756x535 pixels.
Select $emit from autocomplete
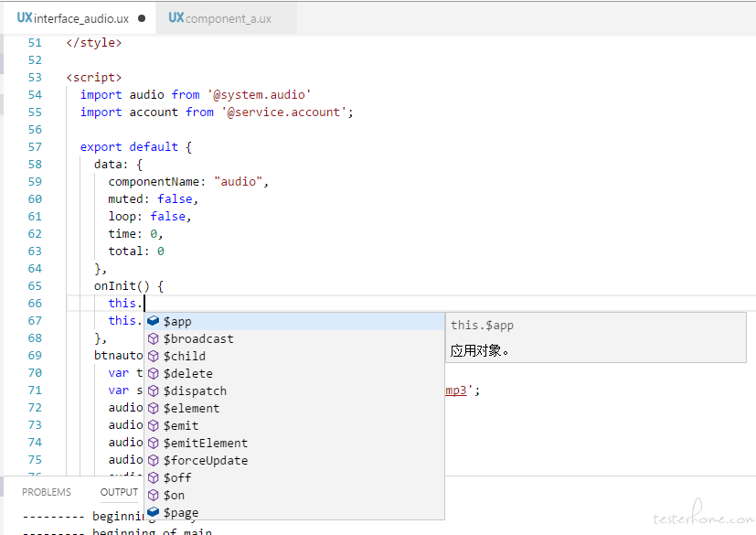(294, 425)
